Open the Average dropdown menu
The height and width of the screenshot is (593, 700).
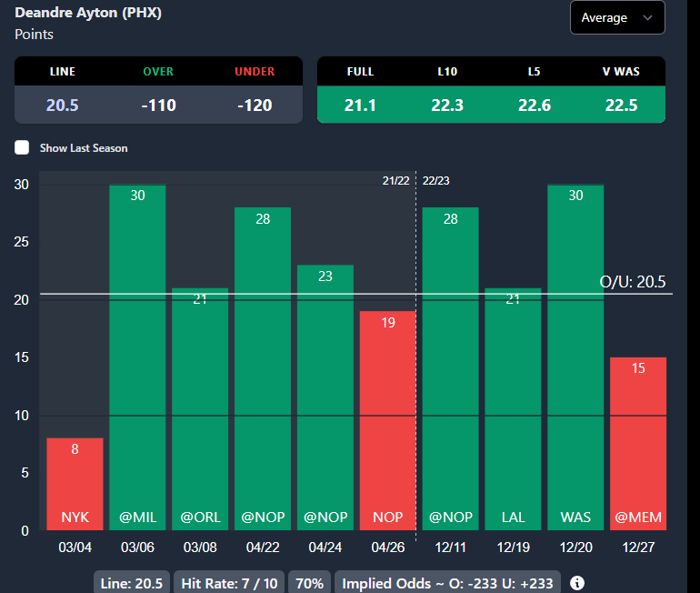pos(617,18)
